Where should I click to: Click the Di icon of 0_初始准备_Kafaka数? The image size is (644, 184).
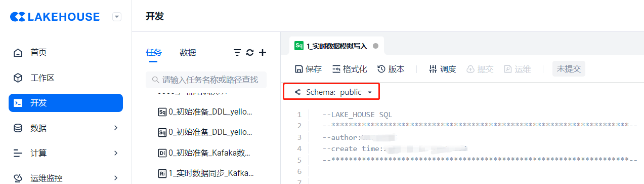[162, 153]
